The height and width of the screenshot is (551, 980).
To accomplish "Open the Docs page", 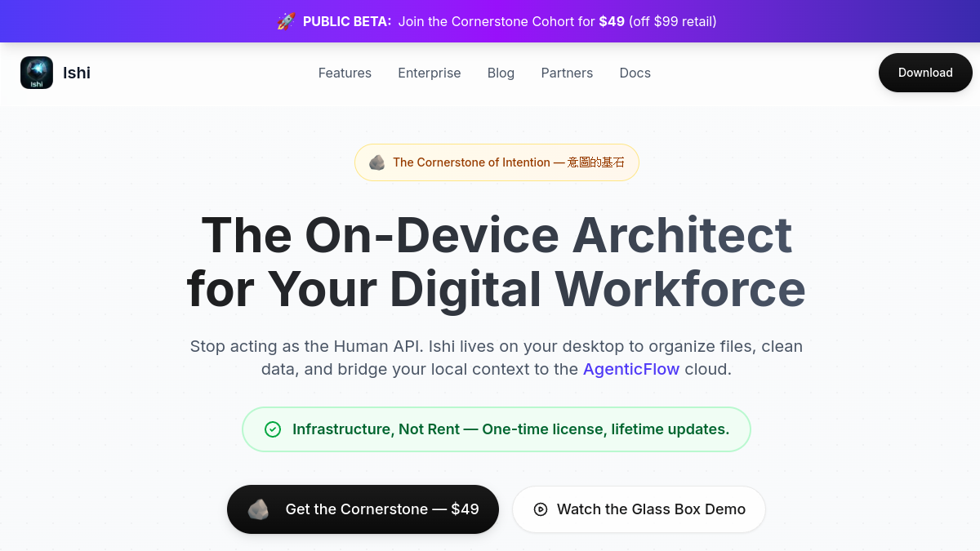I will pyautogui.click(x=635, y=73).
